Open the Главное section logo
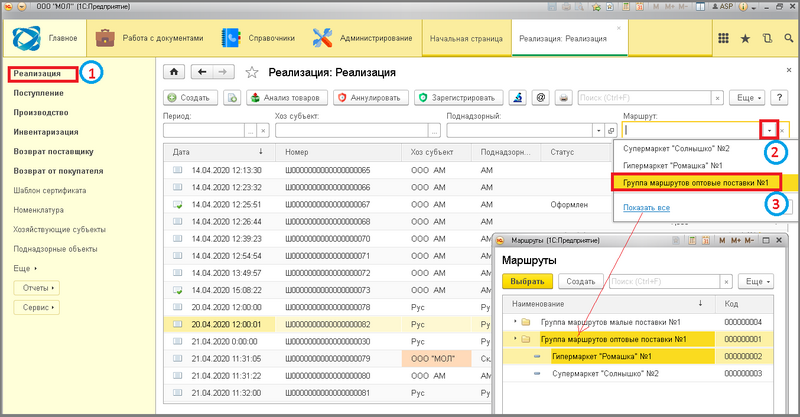 click(x=27, y=38)
